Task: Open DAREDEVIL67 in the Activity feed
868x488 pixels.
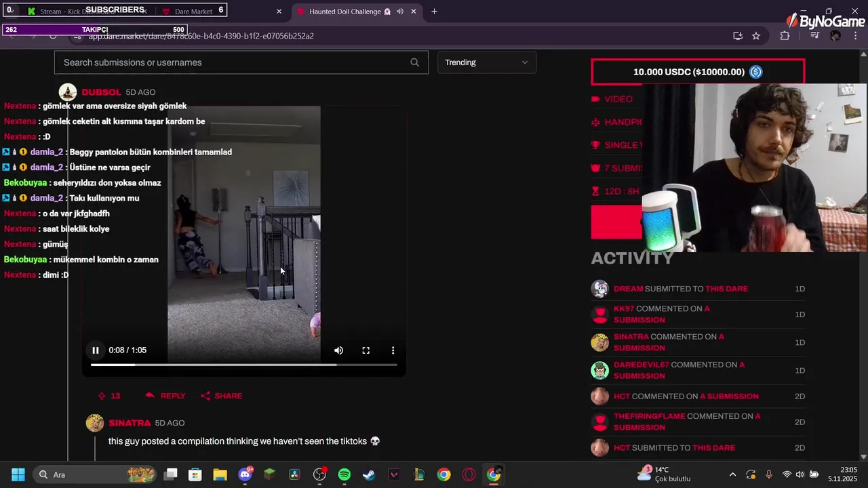Action: (x=641, y=365)
